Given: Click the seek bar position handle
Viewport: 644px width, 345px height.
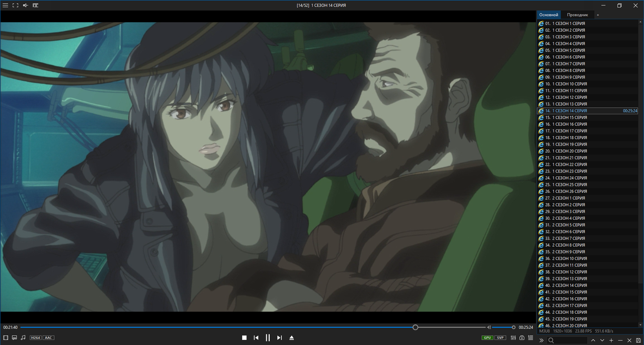Looking at the screenshot, I should pyautogui.click(x=415, y=327).
